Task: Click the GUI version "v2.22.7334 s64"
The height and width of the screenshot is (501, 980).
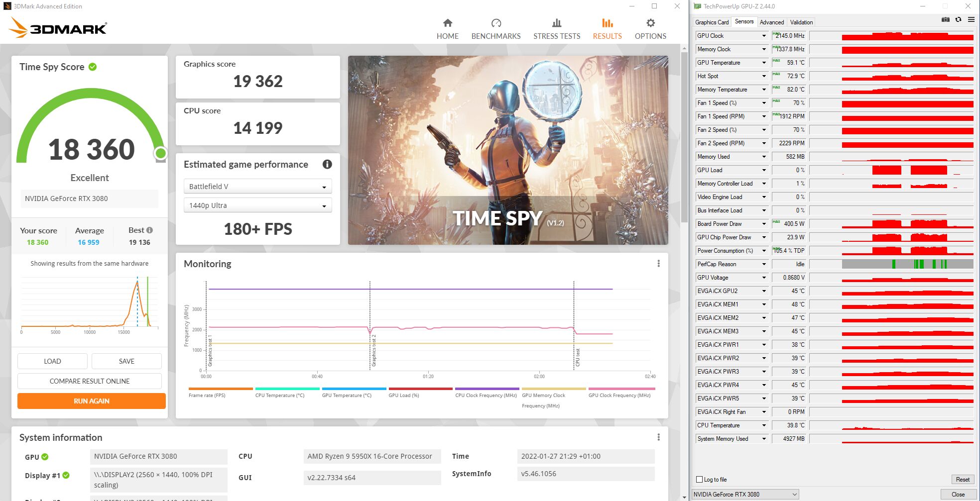Action: [372, 478]
